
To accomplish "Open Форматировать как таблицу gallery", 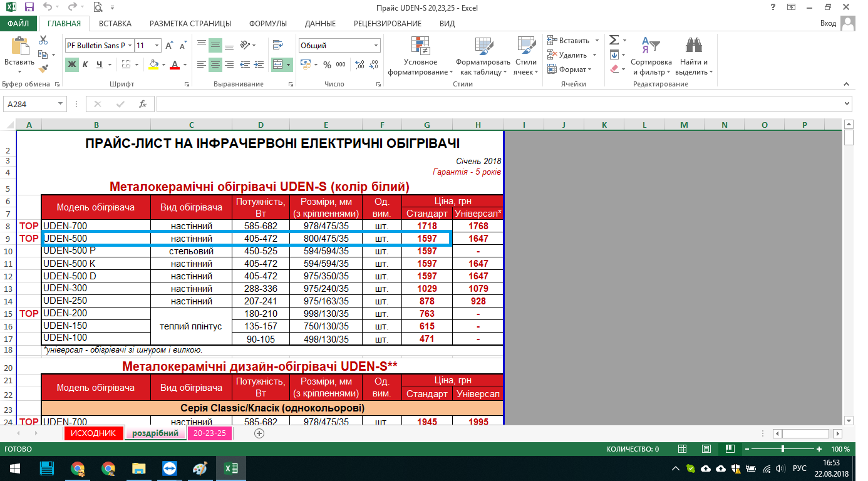I will coord(483,56).
